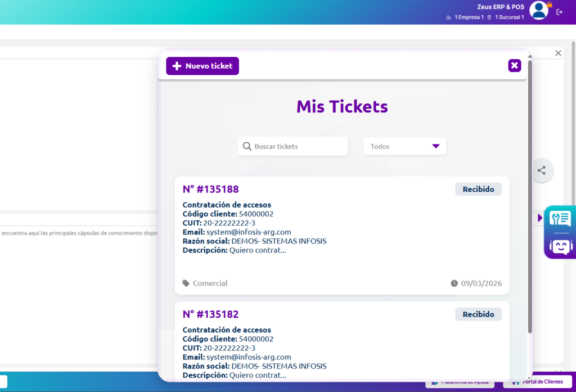Click Recibido status badge on ticket #135182
The height and width of the screenshot is (392, 576).
(478, 314)
